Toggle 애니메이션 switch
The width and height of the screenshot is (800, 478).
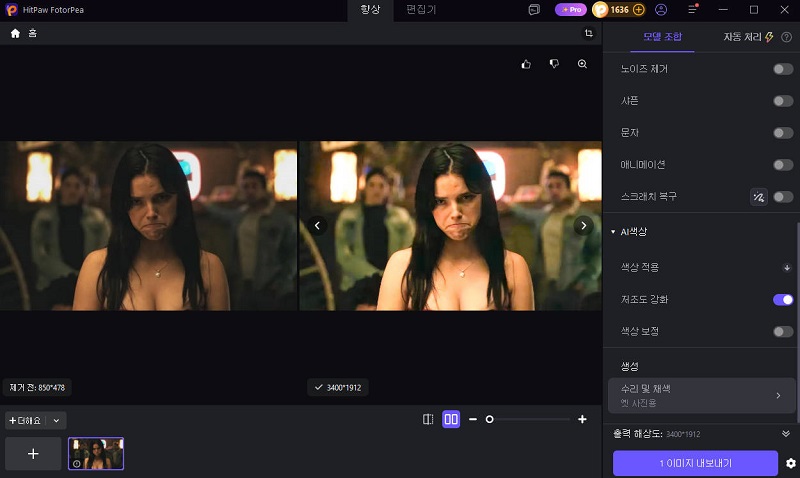click(x=783, y=165)
